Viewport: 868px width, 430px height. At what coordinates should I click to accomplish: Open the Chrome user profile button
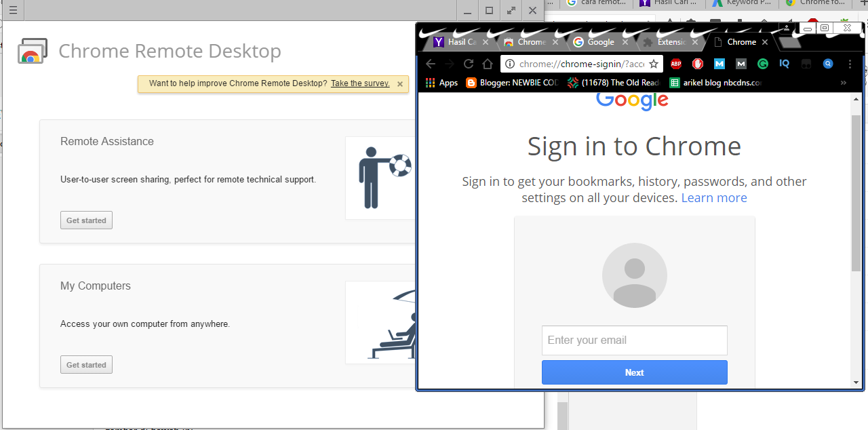point(787,28)
